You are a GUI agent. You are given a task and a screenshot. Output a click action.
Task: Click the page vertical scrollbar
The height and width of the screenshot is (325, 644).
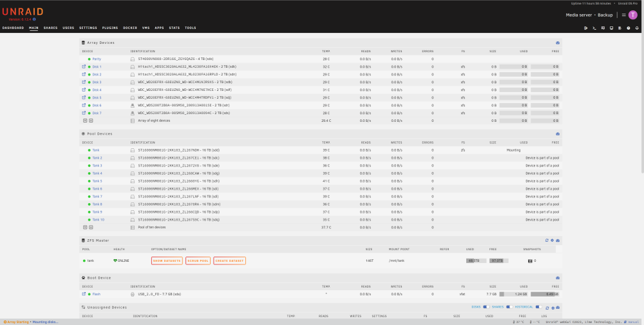(642, 103)
